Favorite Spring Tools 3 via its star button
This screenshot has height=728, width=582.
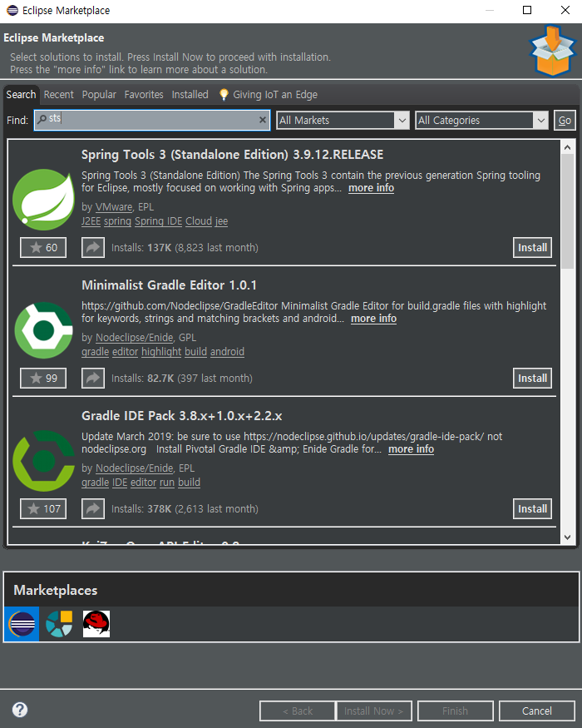[43, 247]
